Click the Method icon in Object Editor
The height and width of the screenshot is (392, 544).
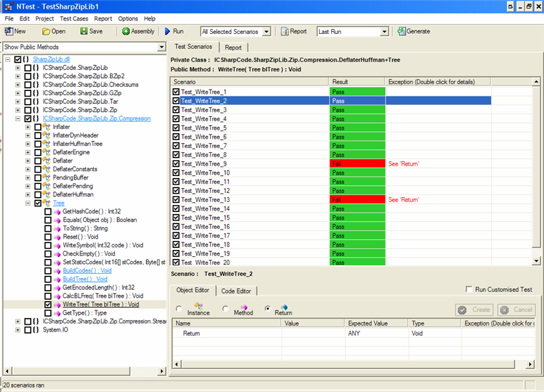pyautogui.click(x=244, y=306)
